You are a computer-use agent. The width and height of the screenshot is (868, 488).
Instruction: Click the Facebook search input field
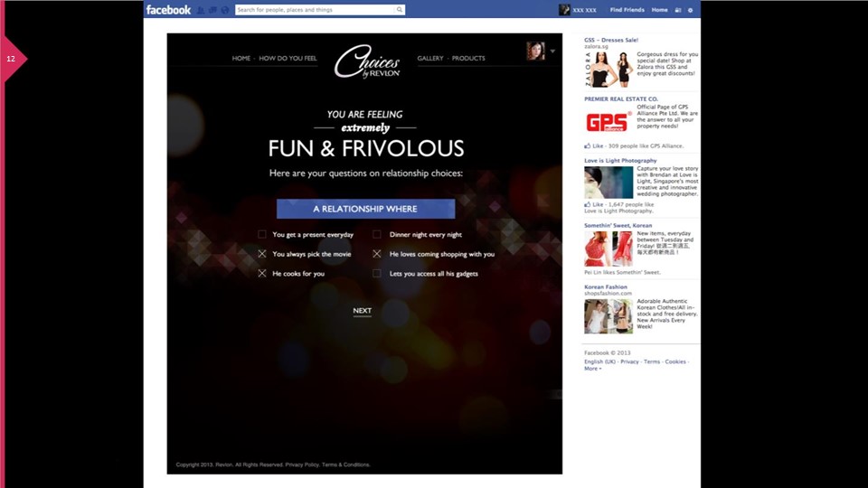coord(316,9)
